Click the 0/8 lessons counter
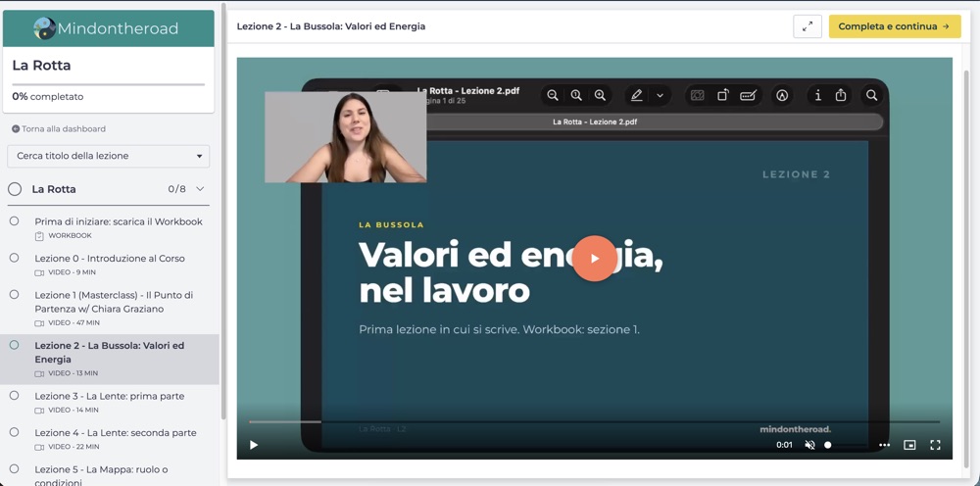Image resolution: width=980 pixels, height=486 pixels. [176, 189]
